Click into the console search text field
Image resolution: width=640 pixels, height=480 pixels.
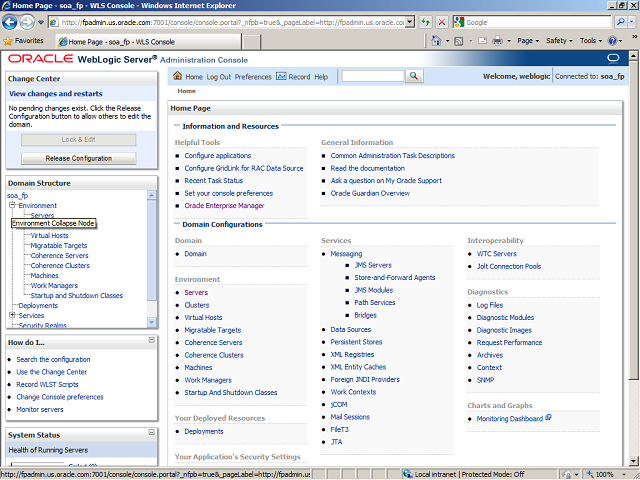(x=372, y=77)
